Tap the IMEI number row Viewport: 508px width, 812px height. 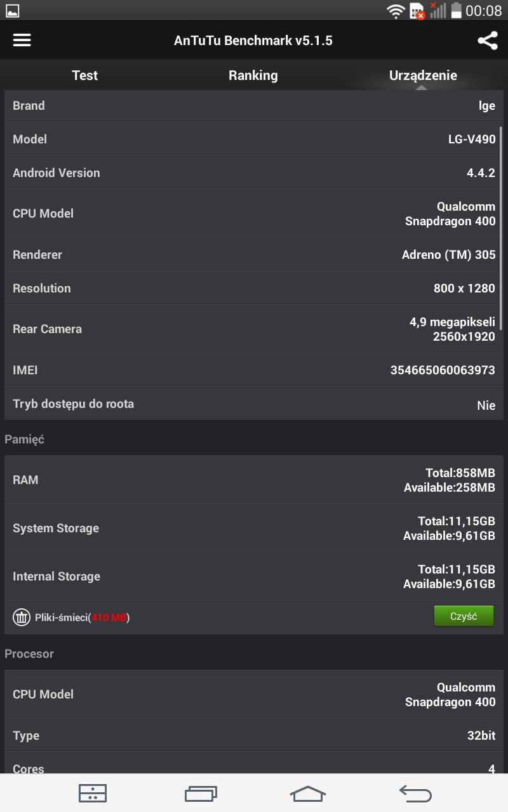pyautogui.click(x=254, y=370)
